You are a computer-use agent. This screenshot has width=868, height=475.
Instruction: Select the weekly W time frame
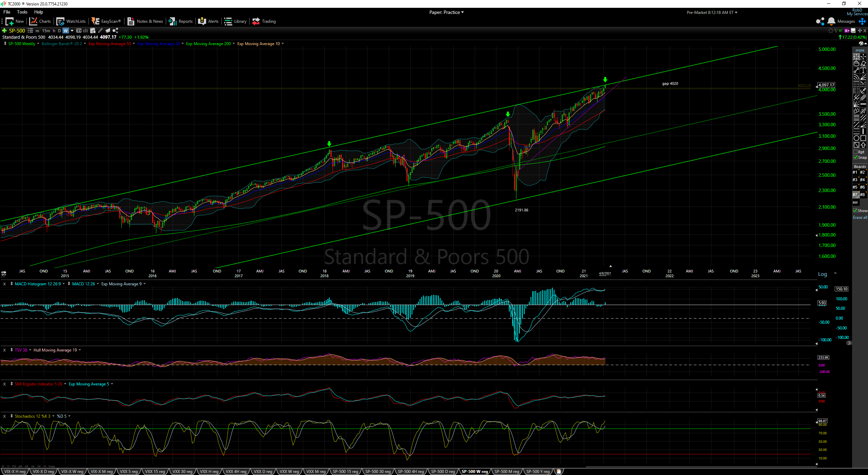66,31
